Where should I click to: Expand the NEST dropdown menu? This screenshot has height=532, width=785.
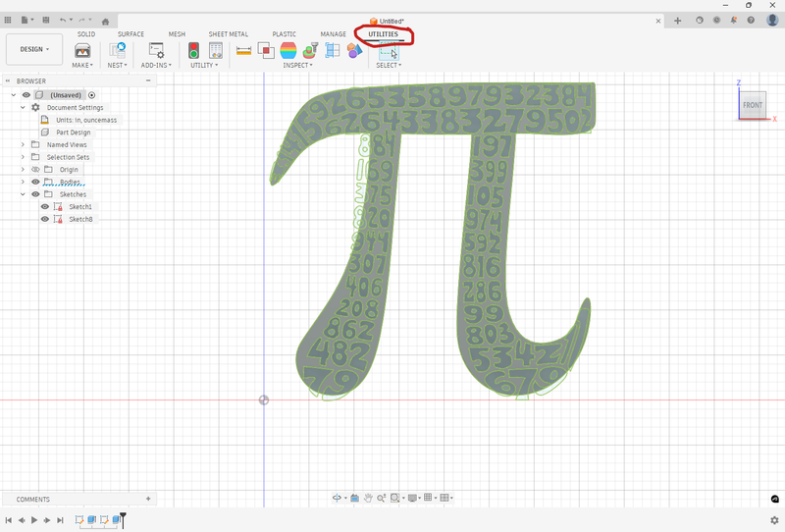coord(117,65)
